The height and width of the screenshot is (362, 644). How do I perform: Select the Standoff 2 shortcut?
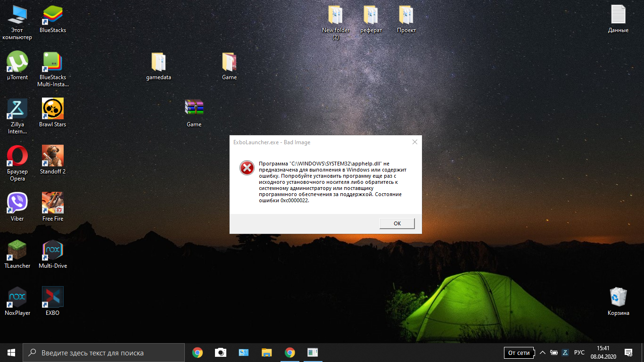point(53,160)
